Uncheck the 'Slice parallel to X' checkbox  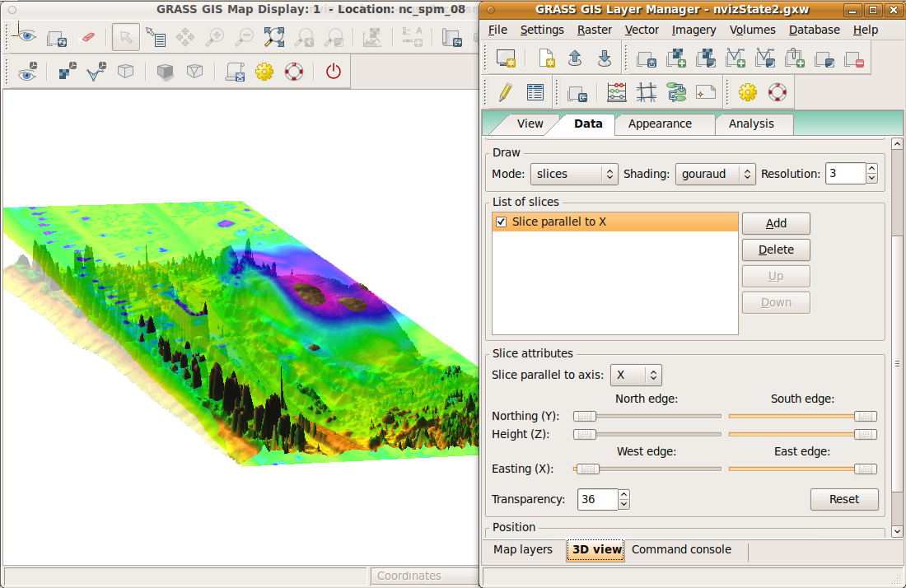click(x=502, y=222)
